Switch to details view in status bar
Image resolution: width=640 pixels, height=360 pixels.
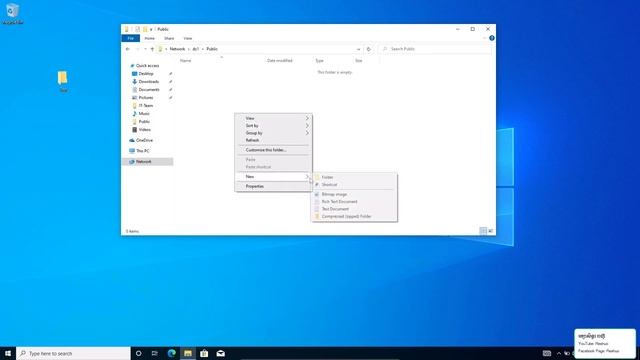point(483,231)
